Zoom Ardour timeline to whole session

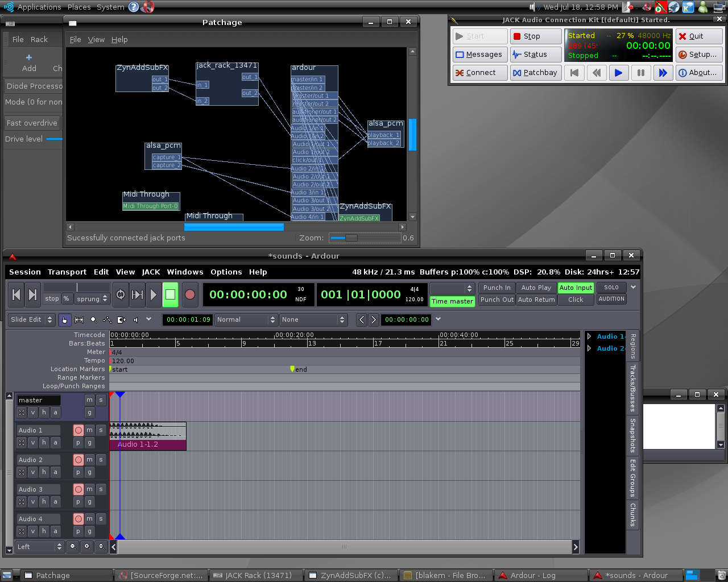coord(101,547)
